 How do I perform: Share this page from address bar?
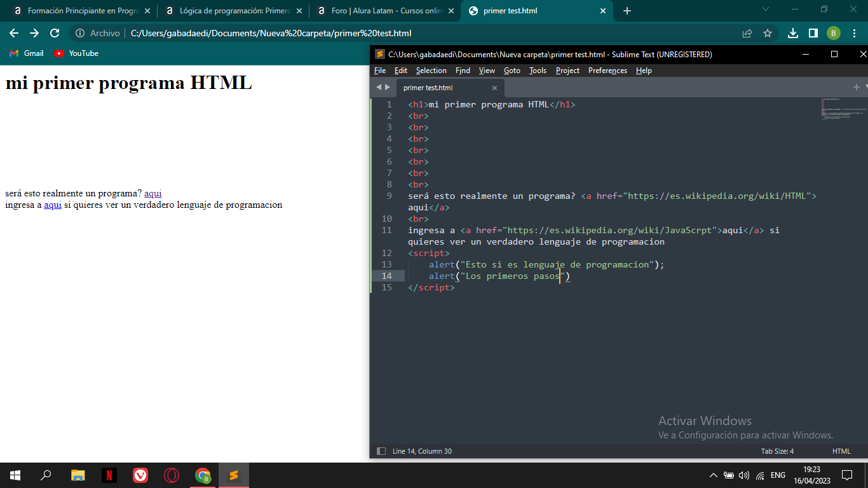click(x=747, y=33)
